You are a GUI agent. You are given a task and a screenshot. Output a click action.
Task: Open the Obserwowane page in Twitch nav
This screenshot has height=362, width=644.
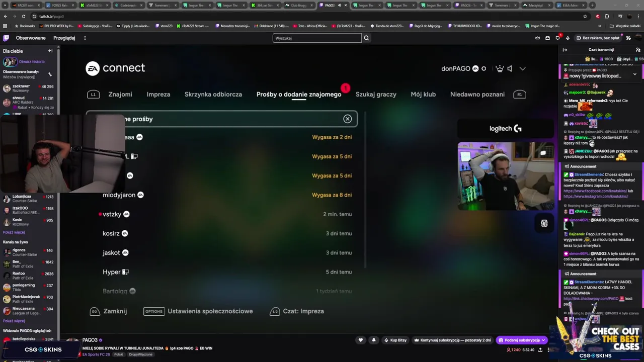tap(31, 38)
